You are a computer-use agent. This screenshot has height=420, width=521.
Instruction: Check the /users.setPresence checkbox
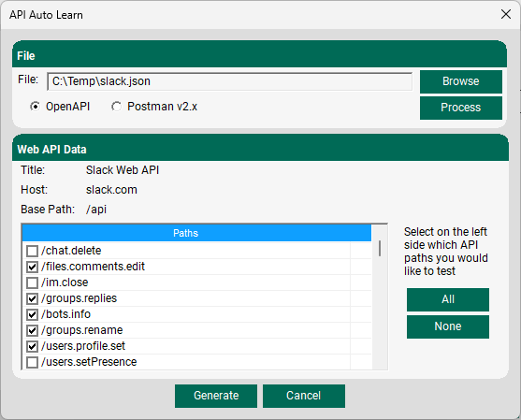point(32,362)
